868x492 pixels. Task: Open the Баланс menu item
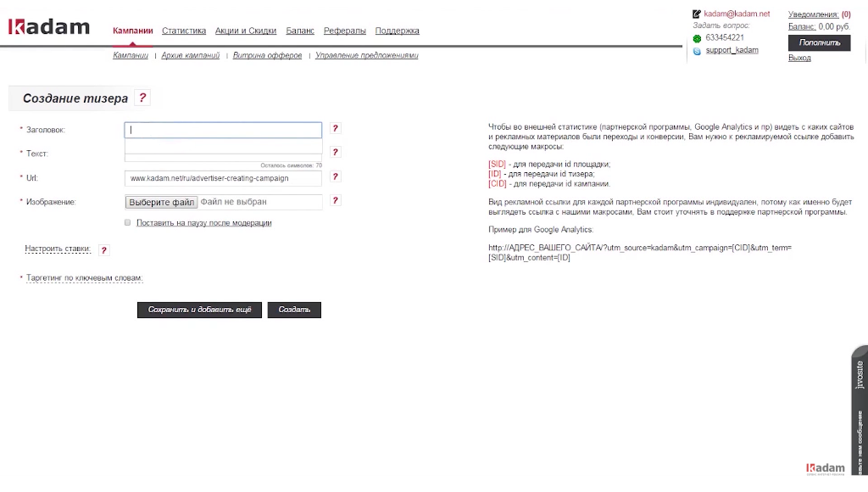click(300, 31)
